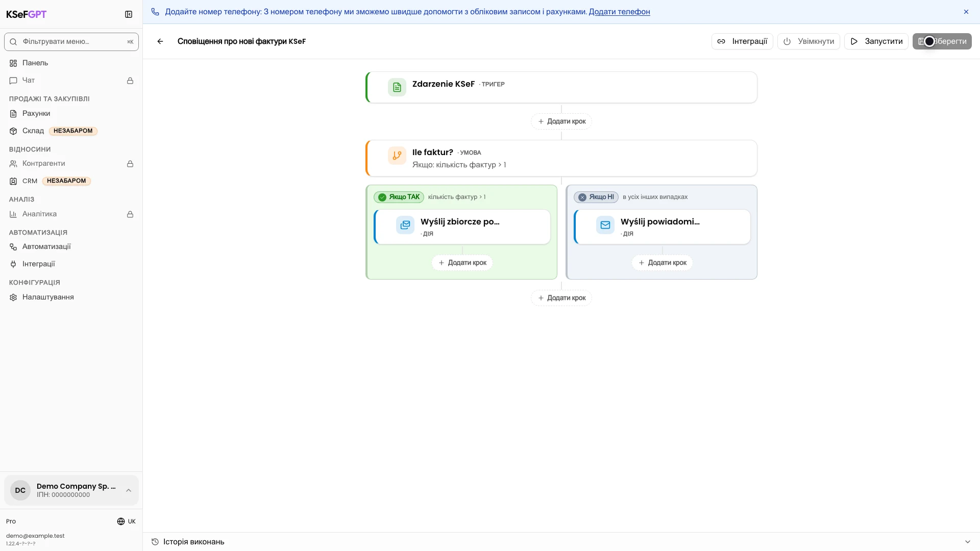Go back using the left arrow

pos(160,41)
